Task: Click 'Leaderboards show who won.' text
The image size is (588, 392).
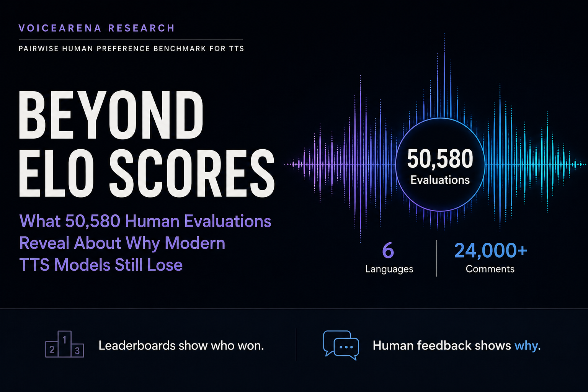Action: 181,346
